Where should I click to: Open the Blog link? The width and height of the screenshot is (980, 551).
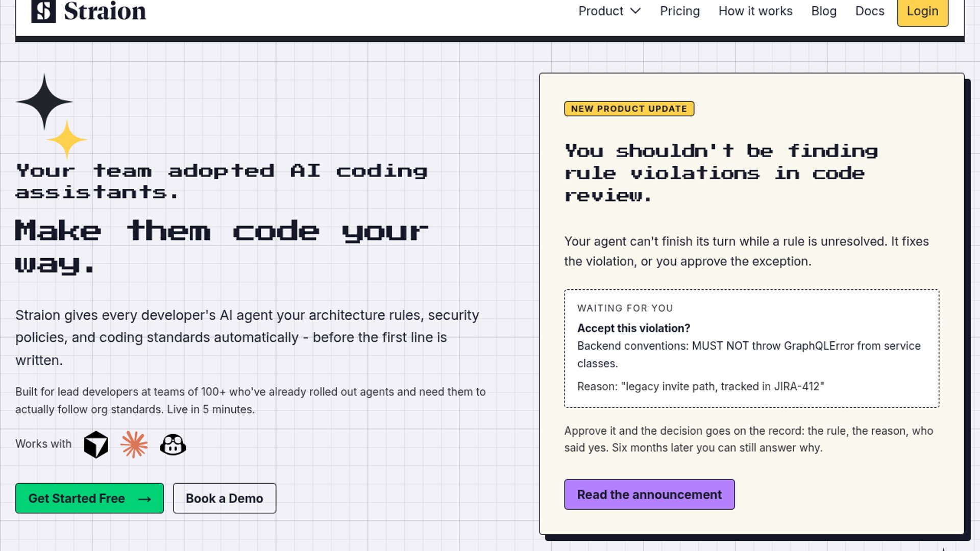tap(824, 11)
